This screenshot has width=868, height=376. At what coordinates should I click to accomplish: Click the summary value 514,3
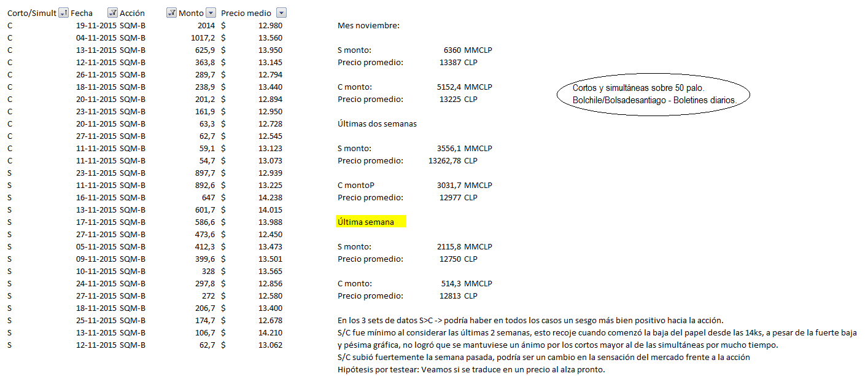450,283
